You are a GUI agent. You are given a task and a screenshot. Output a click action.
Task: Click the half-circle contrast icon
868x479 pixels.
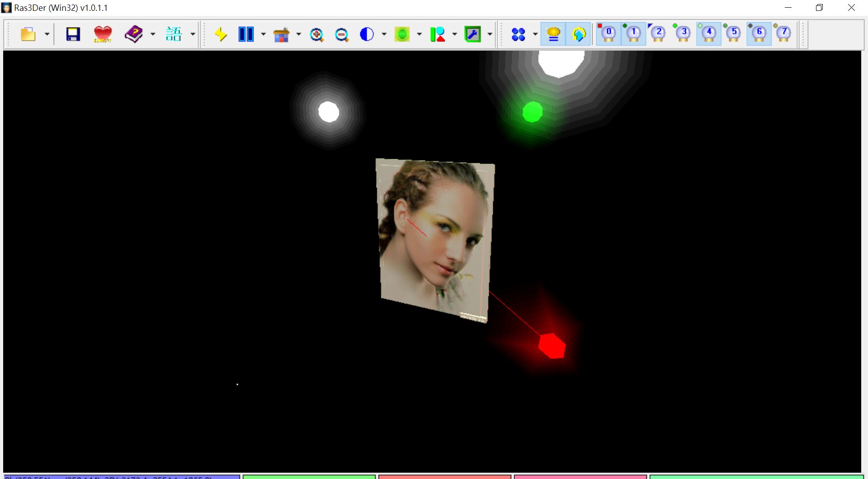point(366,34)
